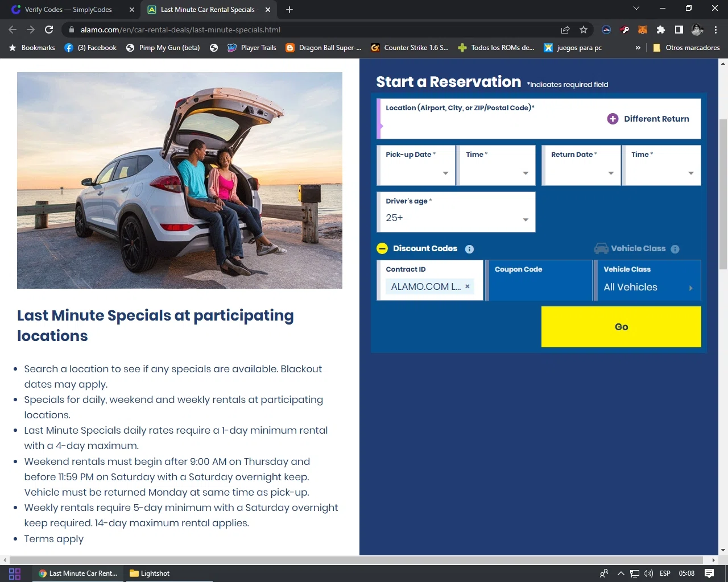Image resolution: width=728 pixels, height=582 pixels.
Task: Open the Counter Strike 1.6 bookmark
Action: [409, 48]
